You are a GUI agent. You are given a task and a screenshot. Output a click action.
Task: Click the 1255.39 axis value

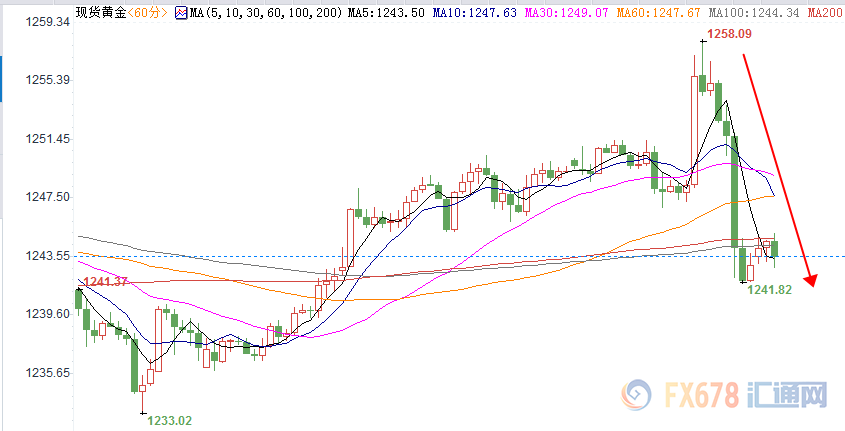pos(47,80)
